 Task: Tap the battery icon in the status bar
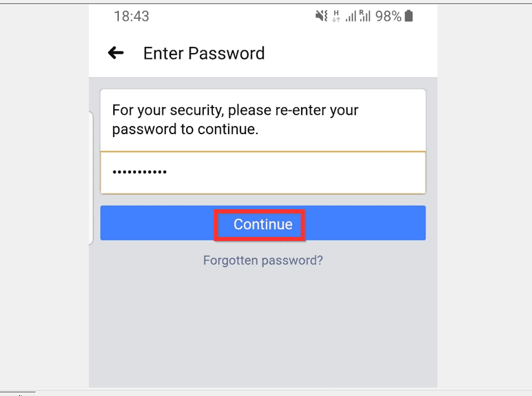[x=409, y=16]
